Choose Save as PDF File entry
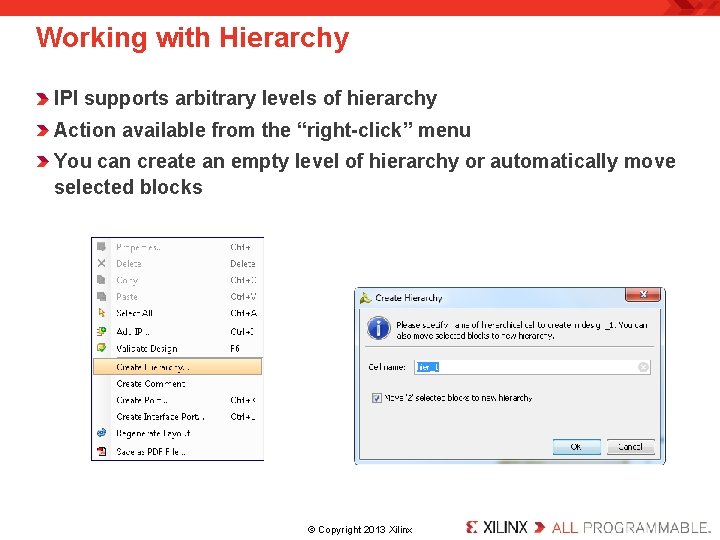Image resolution: width=720 pixels, height=540 pixels. 178,451
